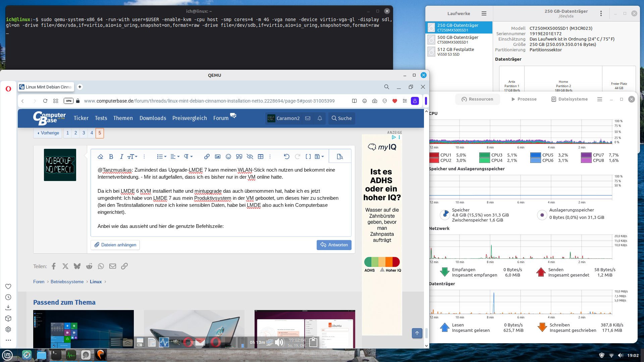
Task: Insert a table in editor
Action: [261, 157]
